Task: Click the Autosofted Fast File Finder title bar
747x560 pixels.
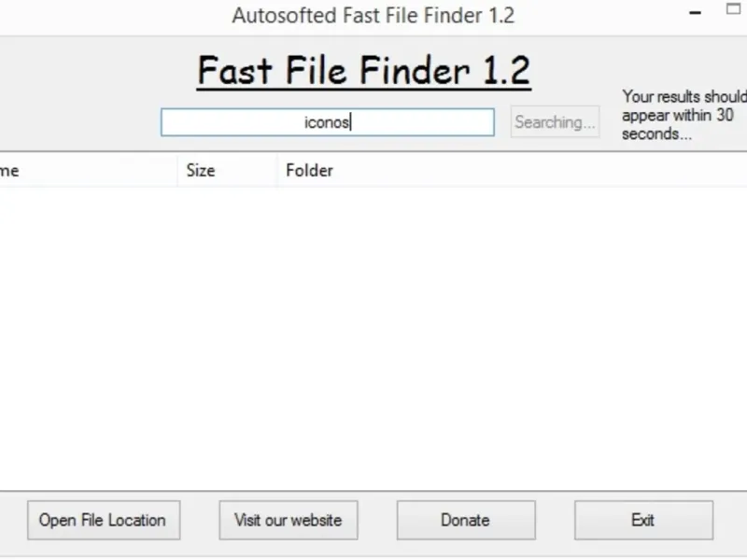Action: [x=373, y=16]
